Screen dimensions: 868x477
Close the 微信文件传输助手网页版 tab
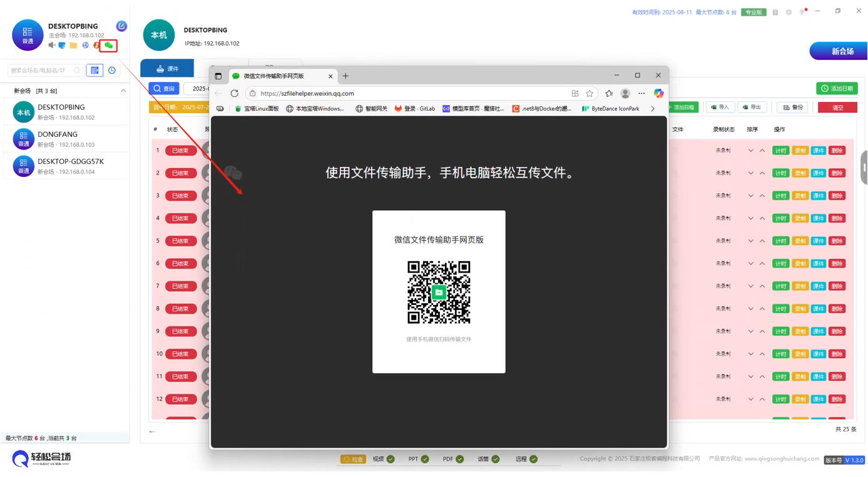330,76
